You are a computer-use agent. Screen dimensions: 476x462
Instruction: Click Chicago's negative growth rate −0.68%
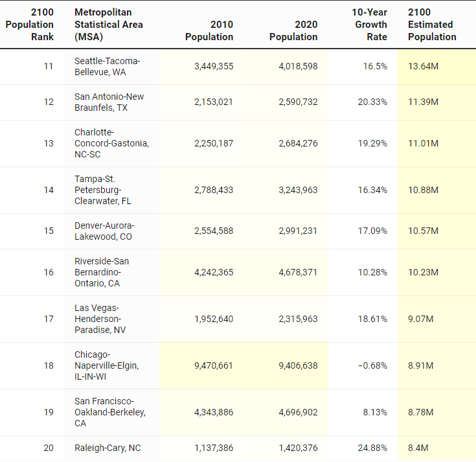pyautogui.click(x=372, y=366)
